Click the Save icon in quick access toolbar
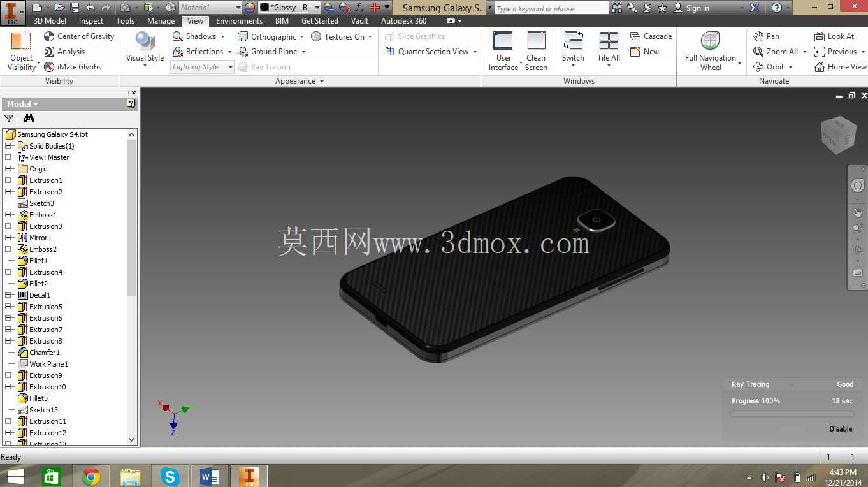 coord(75,8)
